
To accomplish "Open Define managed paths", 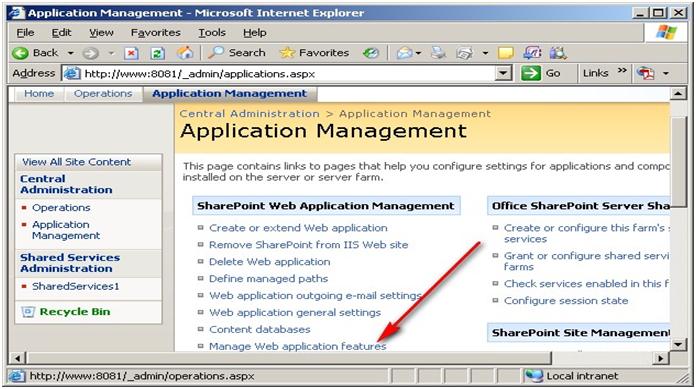I will pos(268,278).
